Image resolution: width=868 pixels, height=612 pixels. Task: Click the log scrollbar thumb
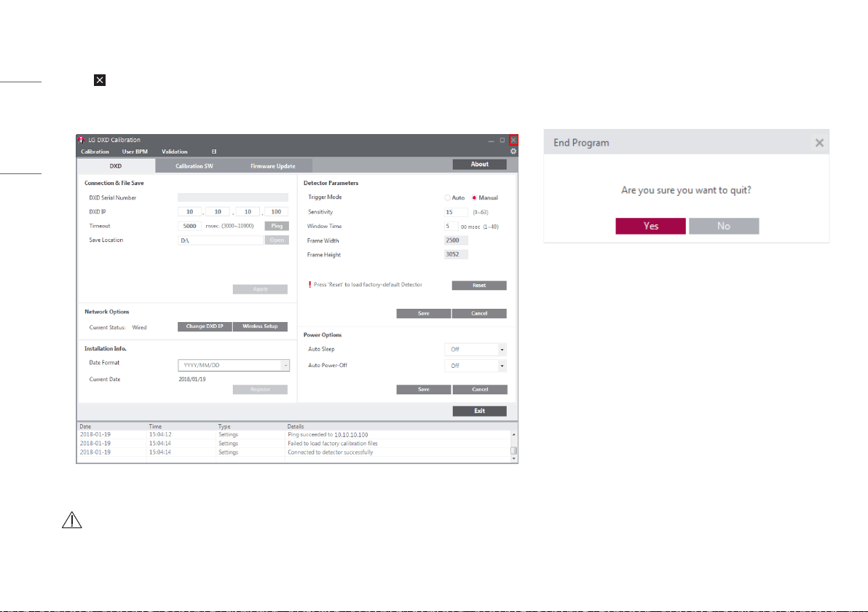pos(513,451)
